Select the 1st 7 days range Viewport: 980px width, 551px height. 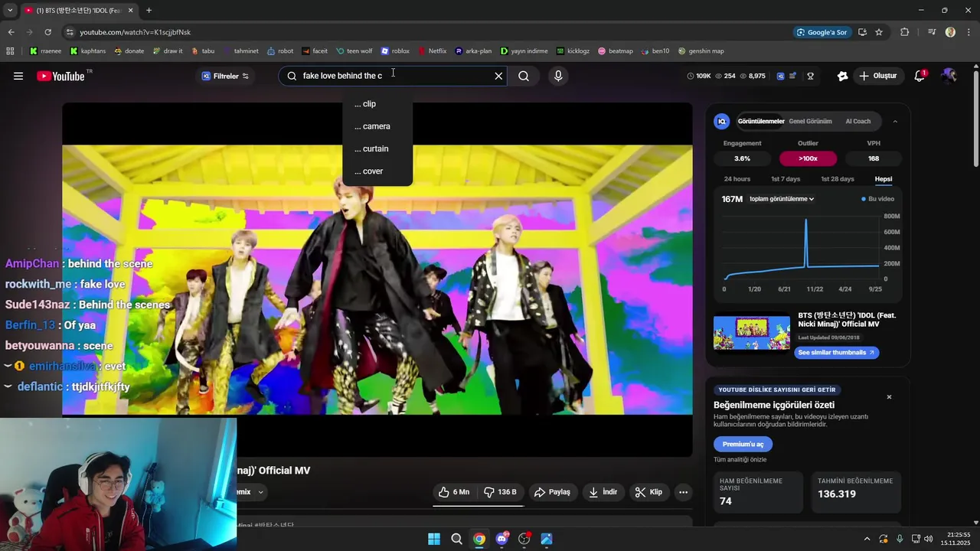(x=786, y=179)
